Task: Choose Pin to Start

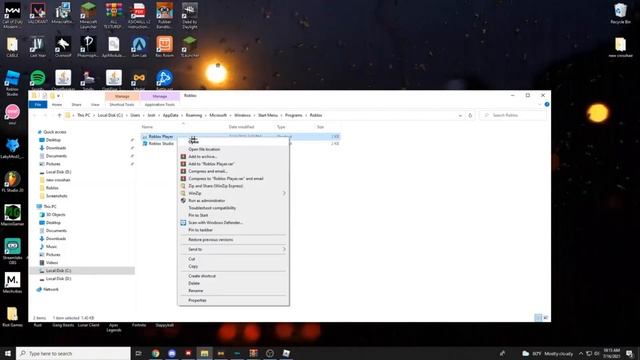Action: (x=198, y=216)
